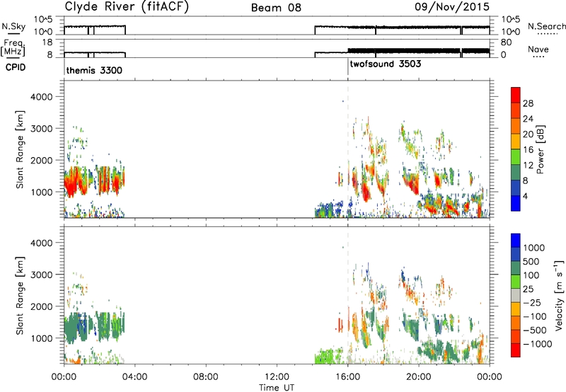The width and height of the screenshot is (566, 392).
Task: Pick the red top segment of the power colorbar
Action: coord(516,96)
